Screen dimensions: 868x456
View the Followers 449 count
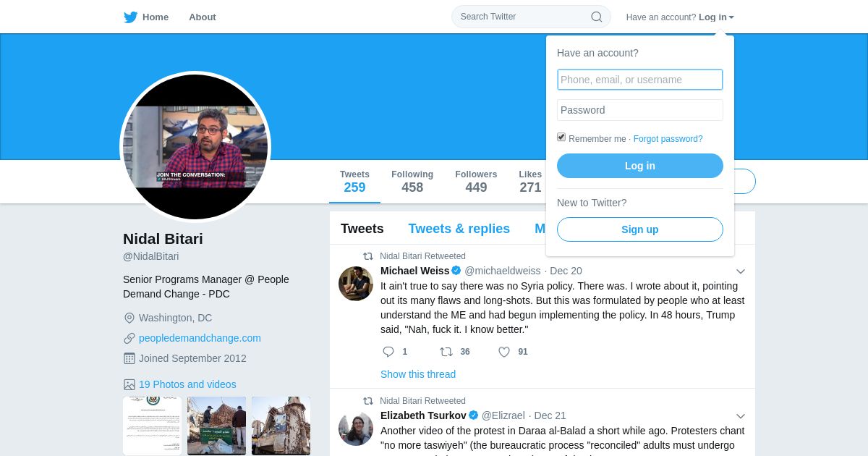pos(476,182)
